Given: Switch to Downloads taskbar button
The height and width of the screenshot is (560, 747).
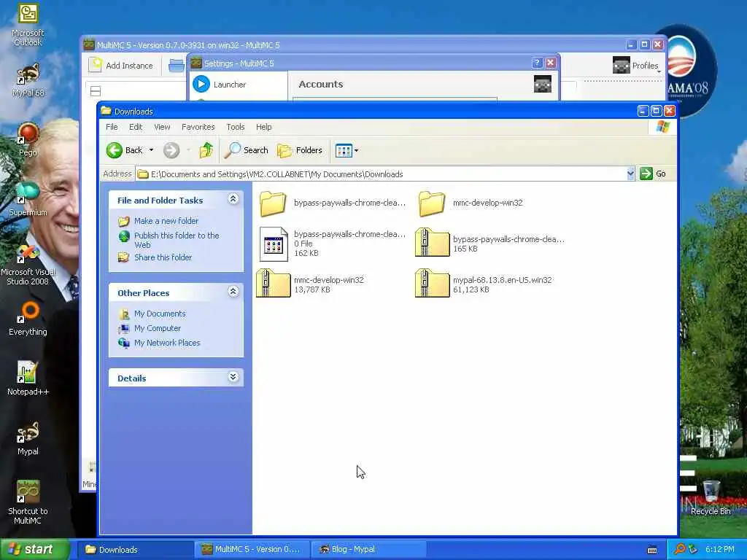Looking at the screenshot, I should point(135,550).
